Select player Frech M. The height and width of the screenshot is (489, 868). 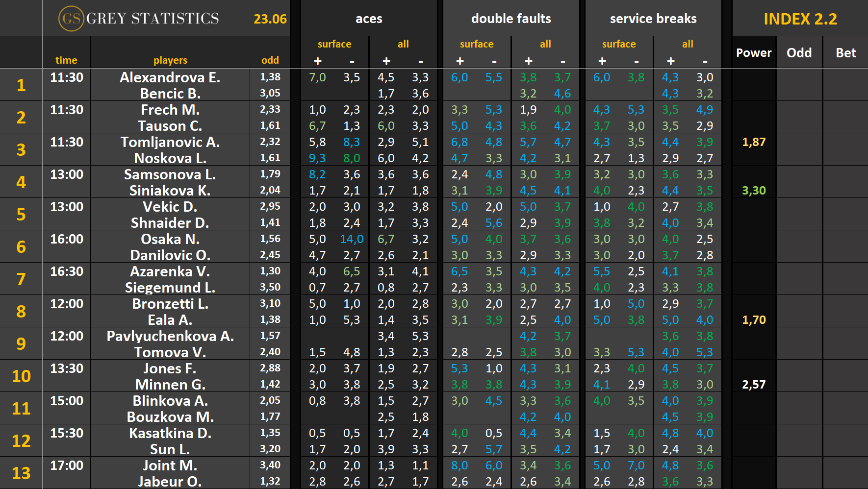pos(170,110)
